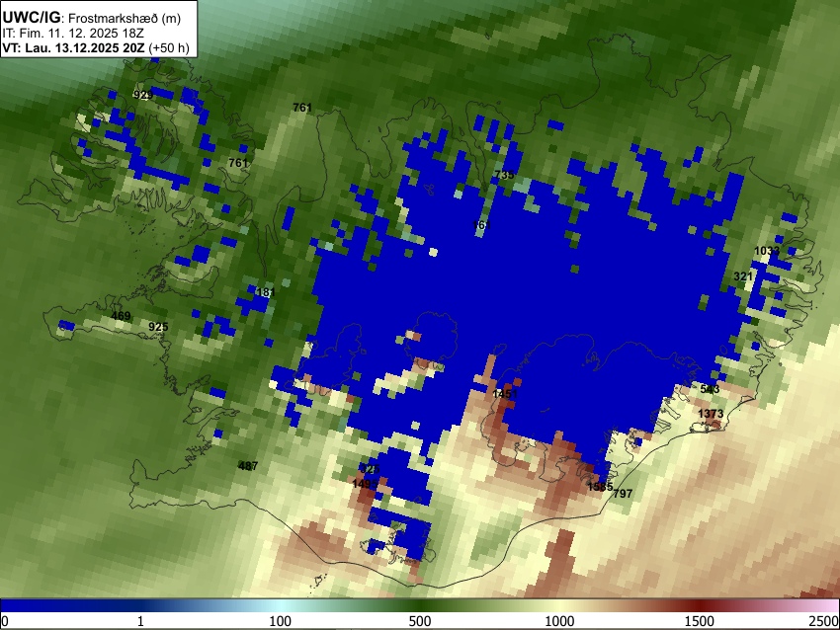The image size is (840, 630).
Task: Click the '(+50 h)' forecast offset text
Action: [x=169, y=48]
